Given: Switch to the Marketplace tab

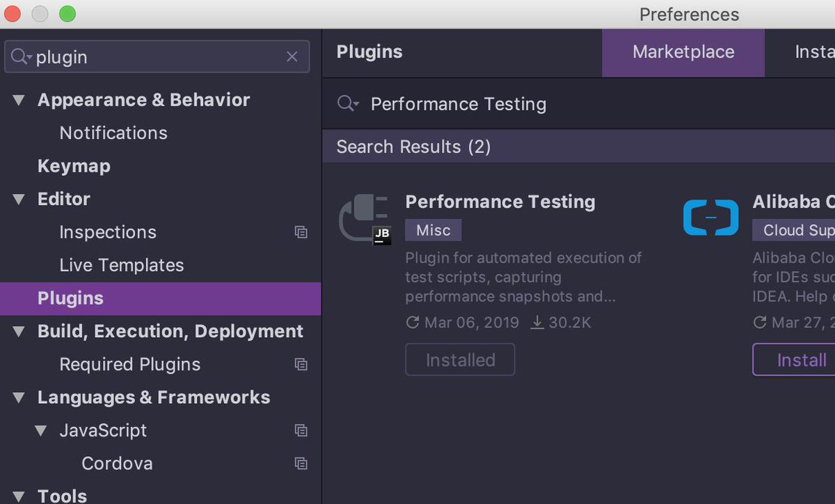Looking at the screenshot, I should (683, 52).
